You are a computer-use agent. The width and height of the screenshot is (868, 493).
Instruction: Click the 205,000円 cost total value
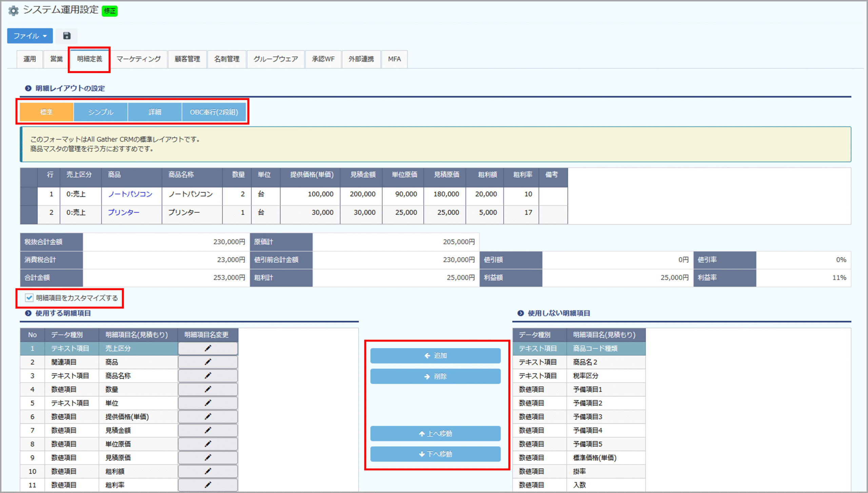point(459,242)
